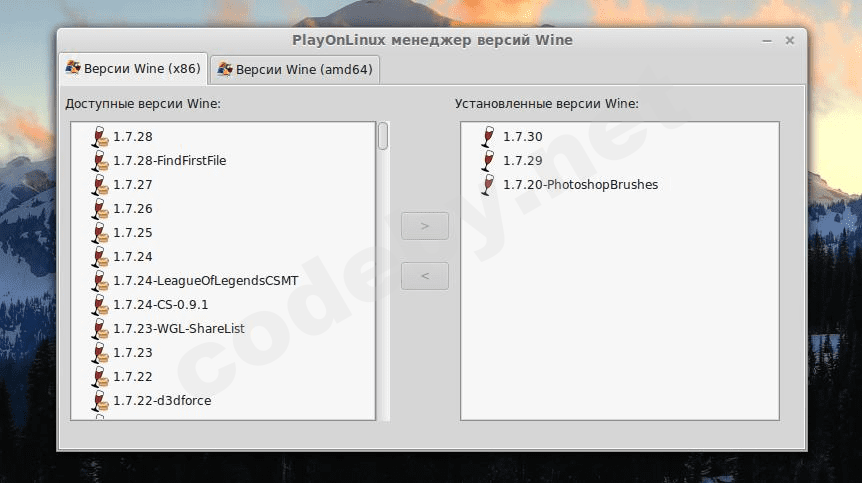Image resolution: width=862 pixels, height=483 pixels.
Task: Click the icon next to 1.7.23-WGL-ShareList
Action: (100, 329)
